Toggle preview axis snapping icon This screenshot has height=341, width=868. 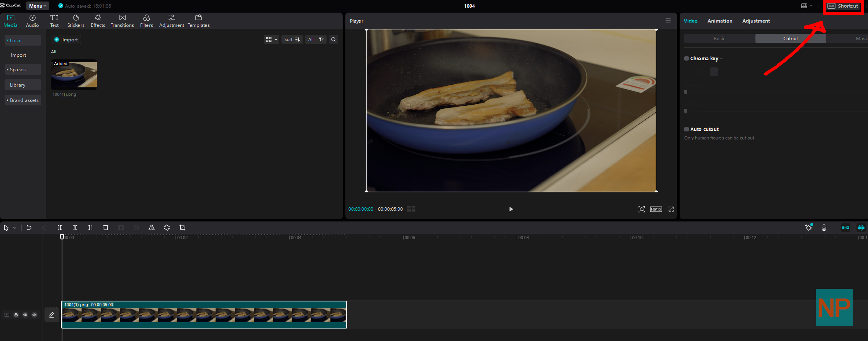tap(861, 228)
